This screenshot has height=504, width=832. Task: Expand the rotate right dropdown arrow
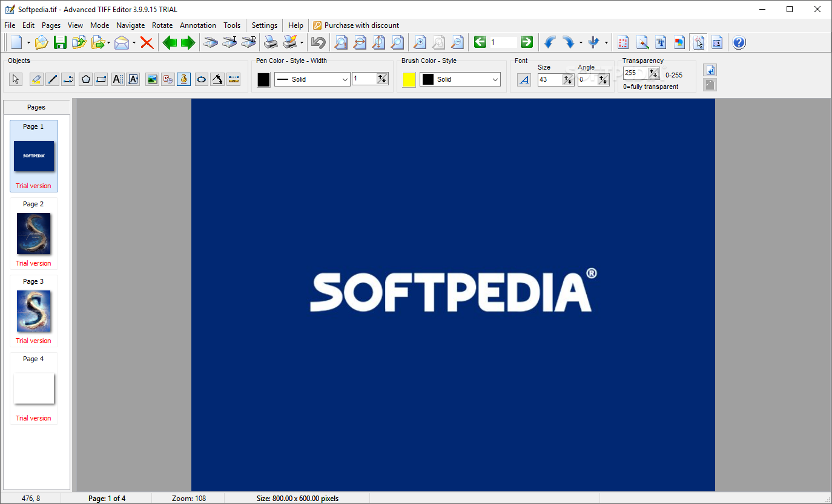click(x=581, y=43)
